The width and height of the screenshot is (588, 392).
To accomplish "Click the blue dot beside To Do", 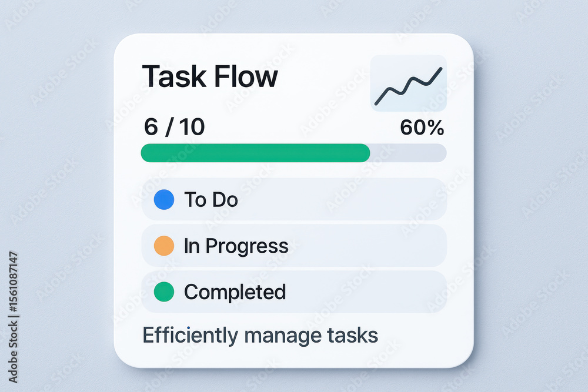I will [x=164, y=199].
